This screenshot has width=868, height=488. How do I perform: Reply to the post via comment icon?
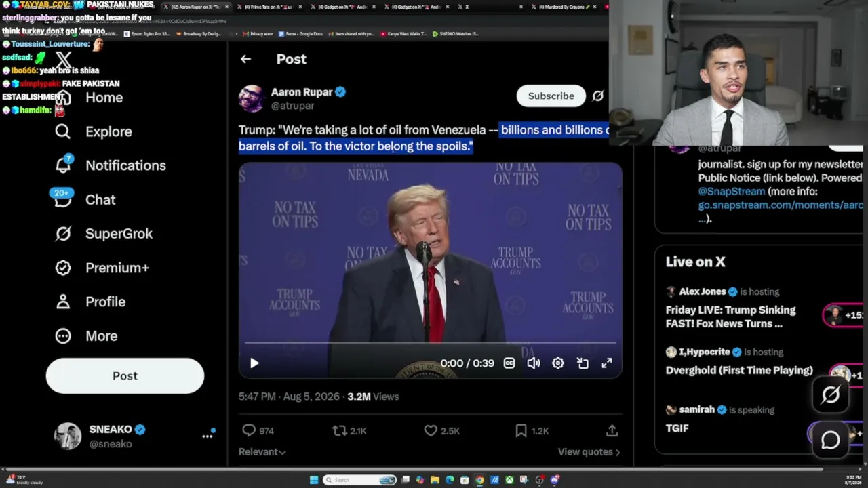pos(249,430)
